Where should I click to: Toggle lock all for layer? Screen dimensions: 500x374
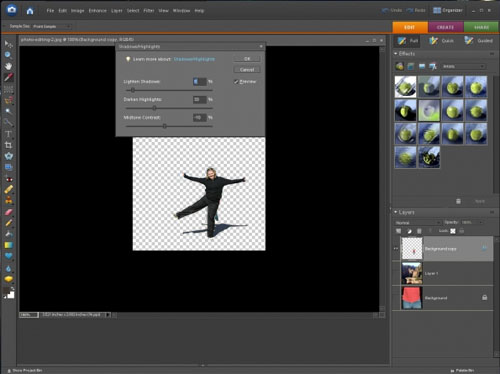coord(462,231)
